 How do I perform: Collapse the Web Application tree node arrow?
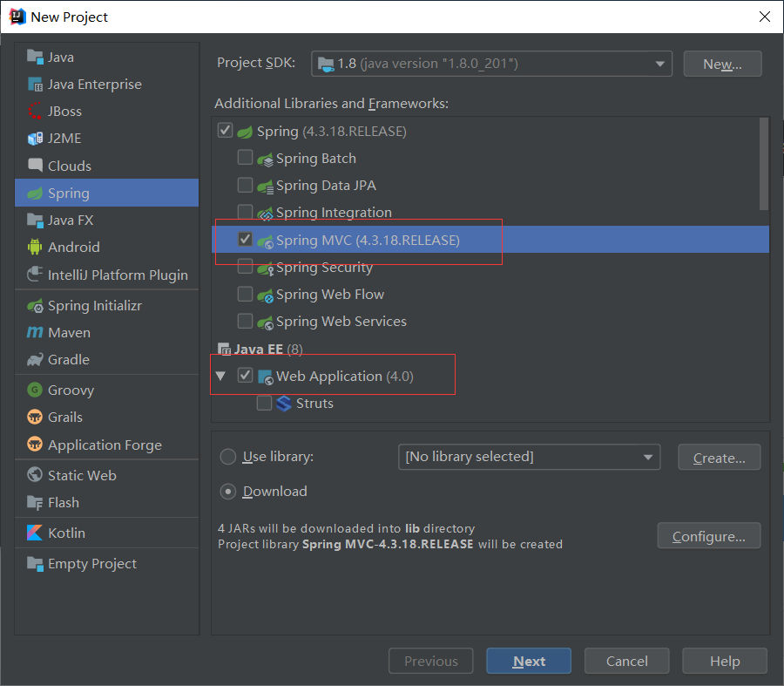tap(220, 376)
